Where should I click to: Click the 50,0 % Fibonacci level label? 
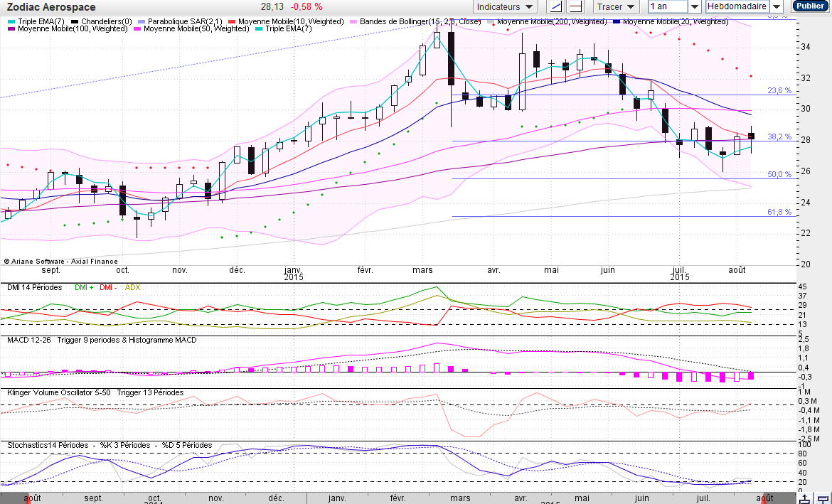click(779, 175)
